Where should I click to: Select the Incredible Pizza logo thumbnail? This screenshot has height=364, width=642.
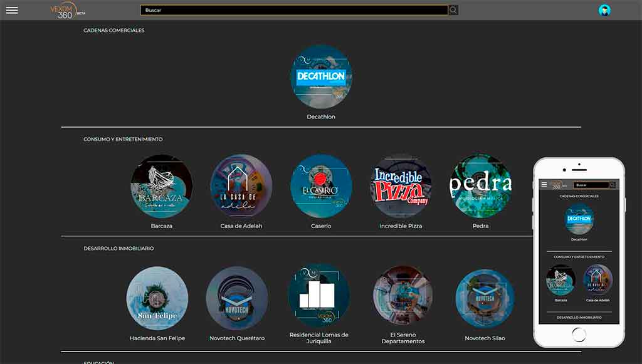coord(401,186)
